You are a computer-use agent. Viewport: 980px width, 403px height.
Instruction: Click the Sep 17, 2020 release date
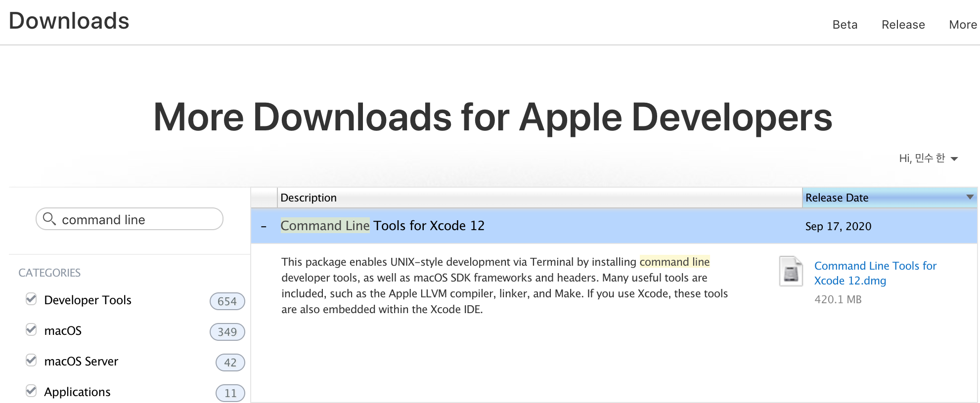838,226
